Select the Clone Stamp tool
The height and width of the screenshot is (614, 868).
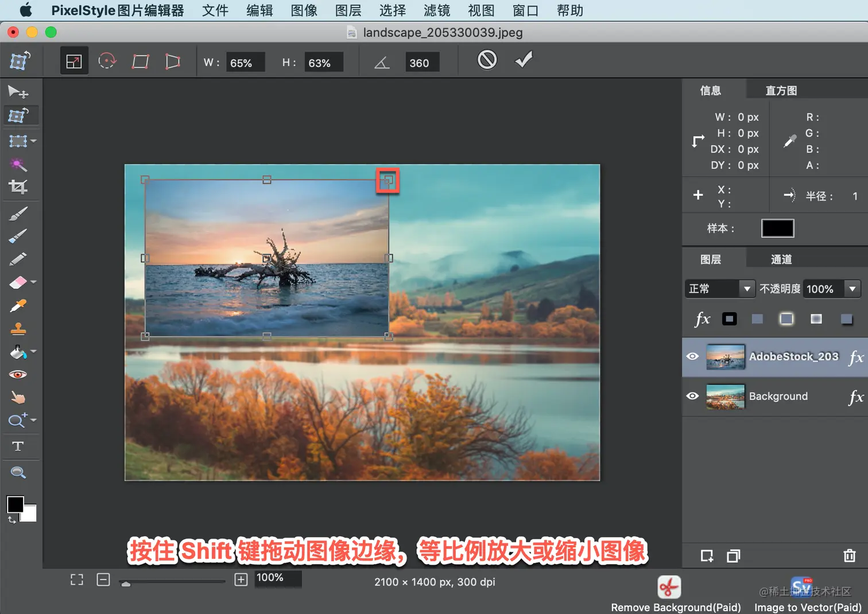pyautogui.click(x=18, y=328)
